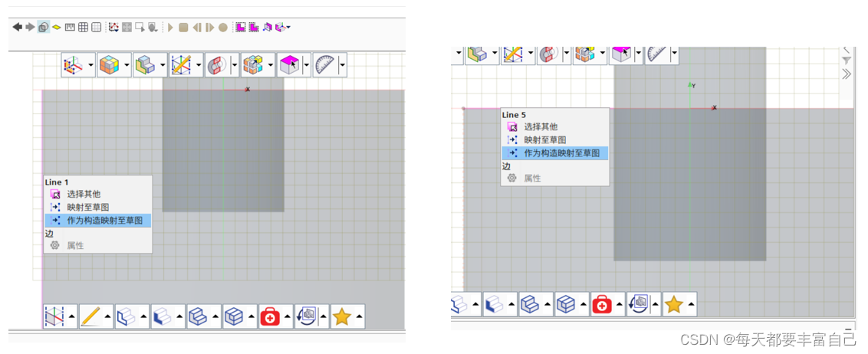The width and height of the screenshot is (868, 354).
Task: Click the double chevron at right window edge
Action: point(847,74)
